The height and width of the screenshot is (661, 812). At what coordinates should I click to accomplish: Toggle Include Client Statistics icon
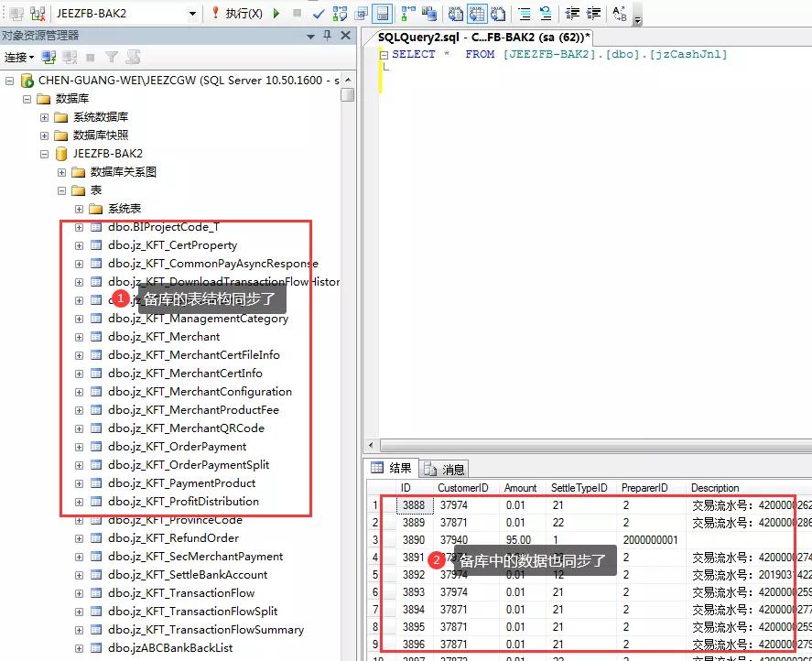coord(429,14)
